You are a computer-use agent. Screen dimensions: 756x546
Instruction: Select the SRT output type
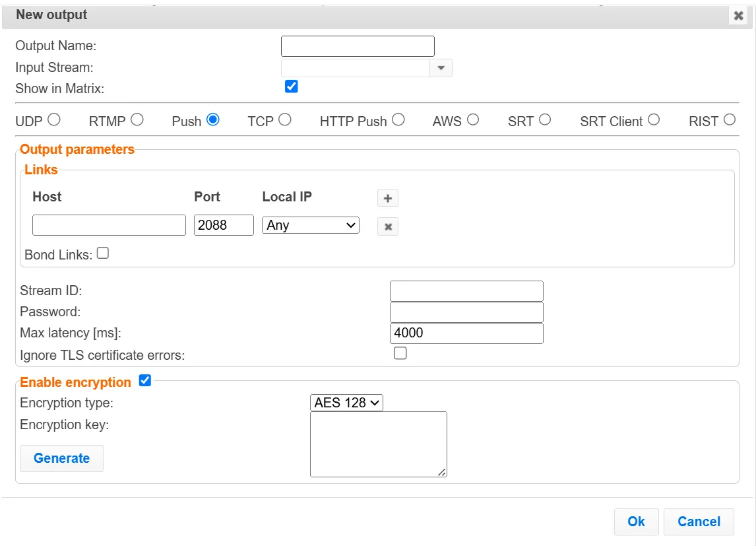(x=545, y=119)
